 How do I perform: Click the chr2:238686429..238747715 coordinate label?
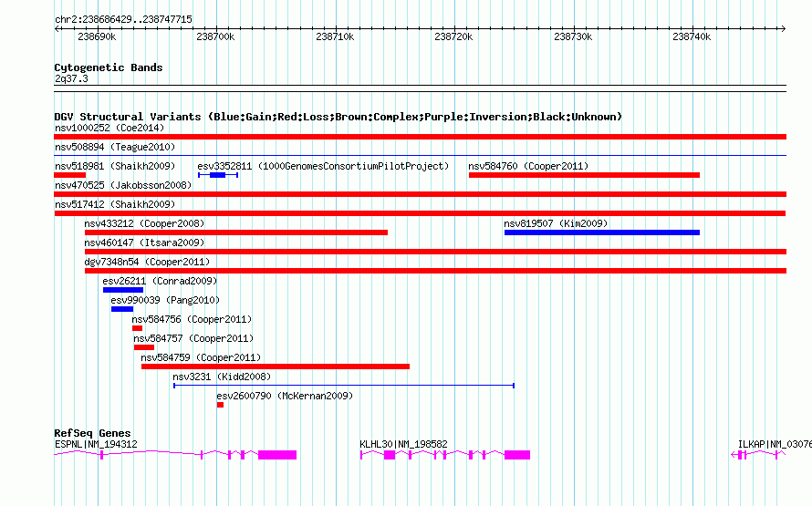[x=123, y=19]
